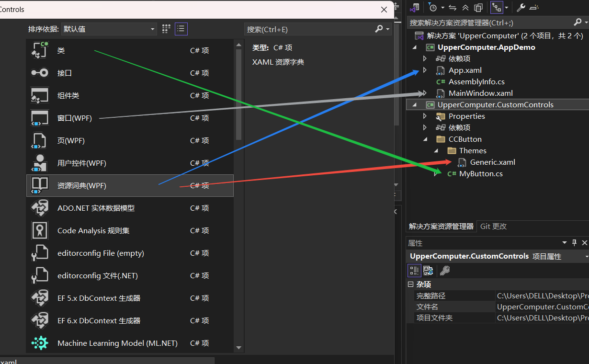Viewport: 589px width, 364px height.
Task: Toggle the view class diagram tree icon
Action: point(497,8)
